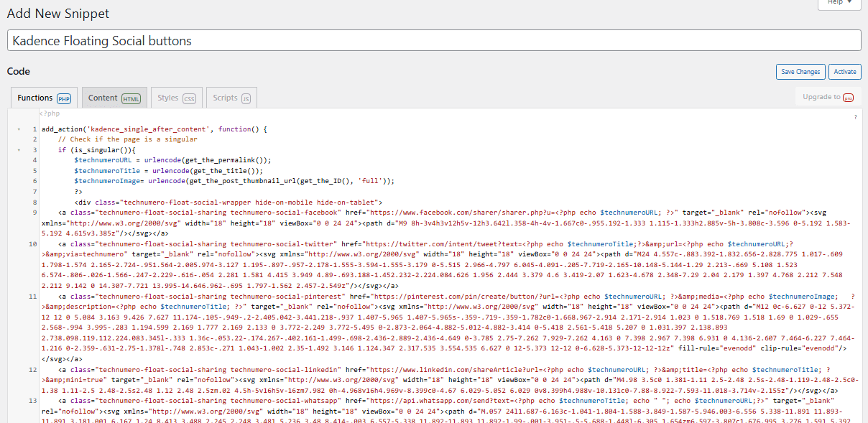Viewport: 868px width, 423px height.
Task: Click the CSS badge on Styles tab
Action: point(189,98)
